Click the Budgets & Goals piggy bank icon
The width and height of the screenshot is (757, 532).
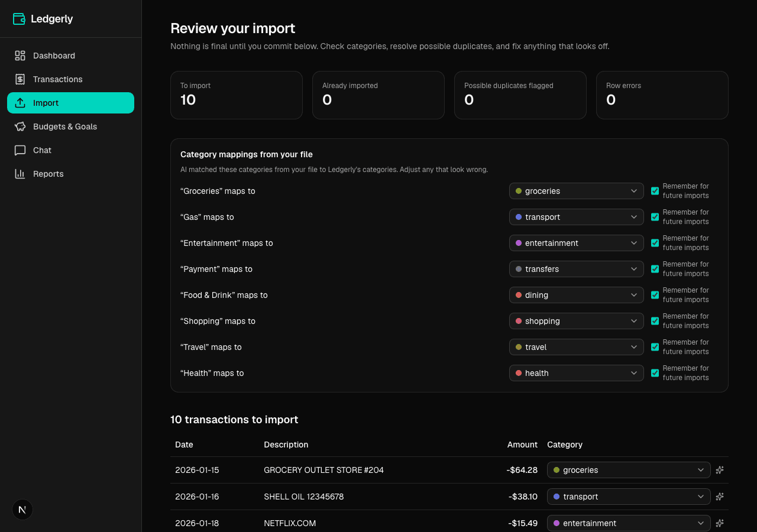click(x=20, y=126)
